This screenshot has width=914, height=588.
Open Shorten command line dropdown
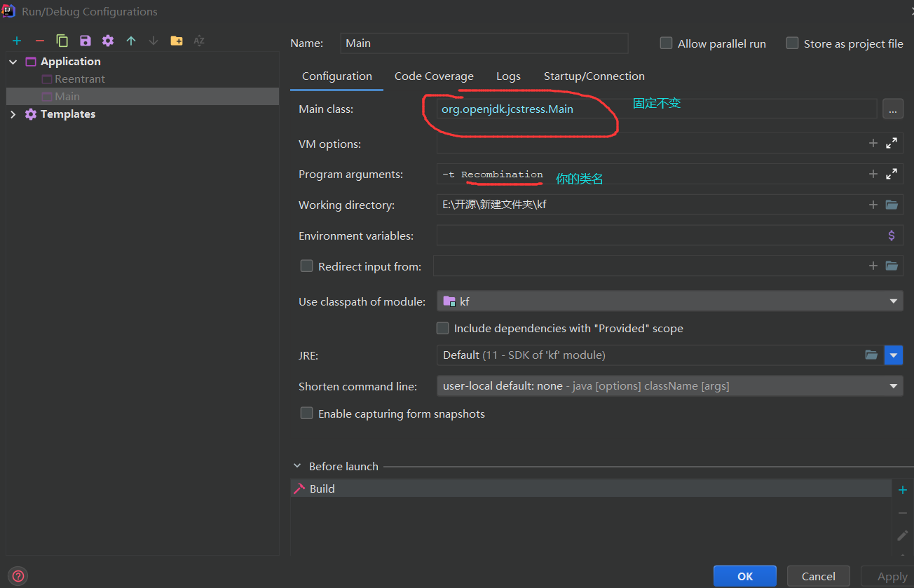(670, 385)
